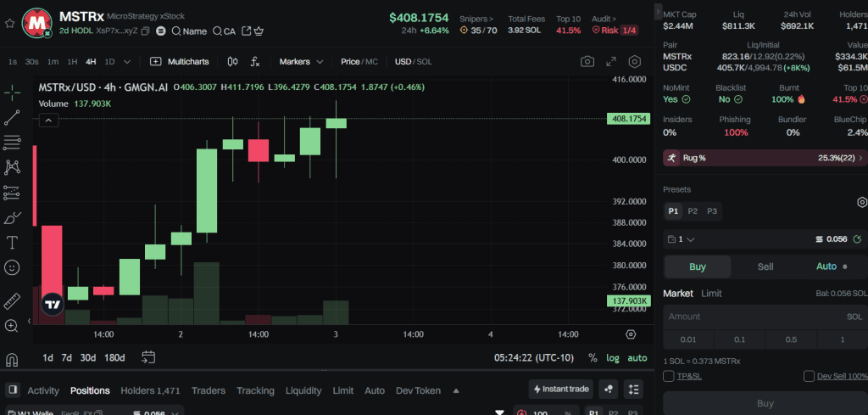This screenshot has height=415, width=868.
Task: Open the Activity tab
Action: (43, 390)
